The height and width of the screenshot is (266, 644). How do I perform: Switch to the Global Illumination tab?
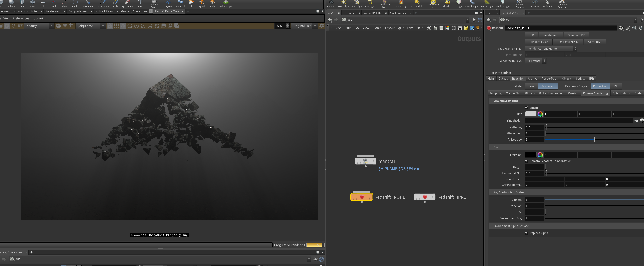click(551, 93)
